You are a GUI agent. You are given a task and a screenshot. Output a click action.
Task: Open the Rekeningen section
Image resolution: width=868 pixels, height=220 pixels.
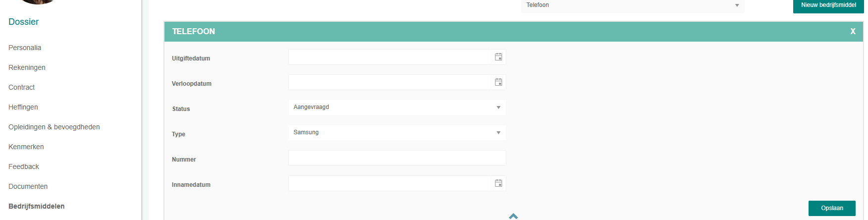(27, 67)
